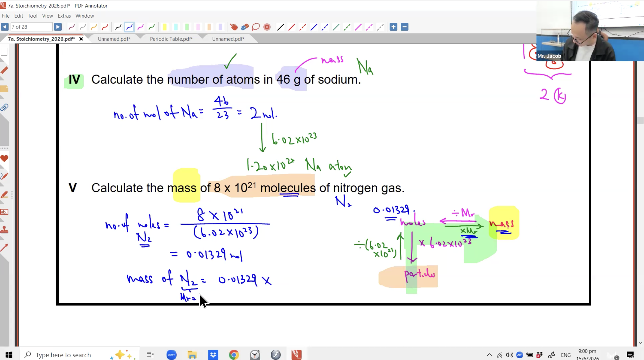
Task: Choose the green highlighter
Action: point(187,27)
